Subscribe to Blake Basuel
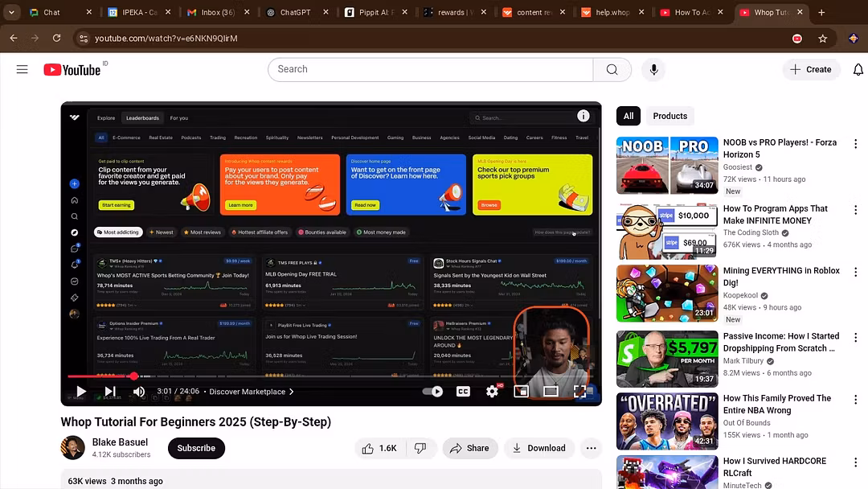 point(196,448)
